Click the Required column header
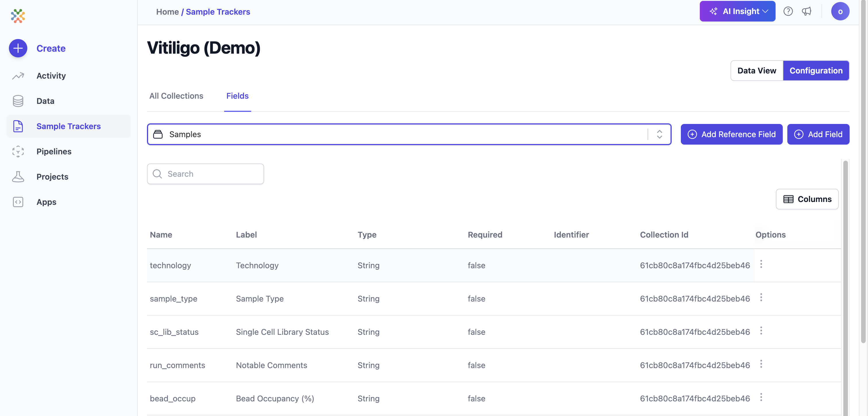Image resolution: width=868 pixels, height=416 pixels. coord(485,235)
